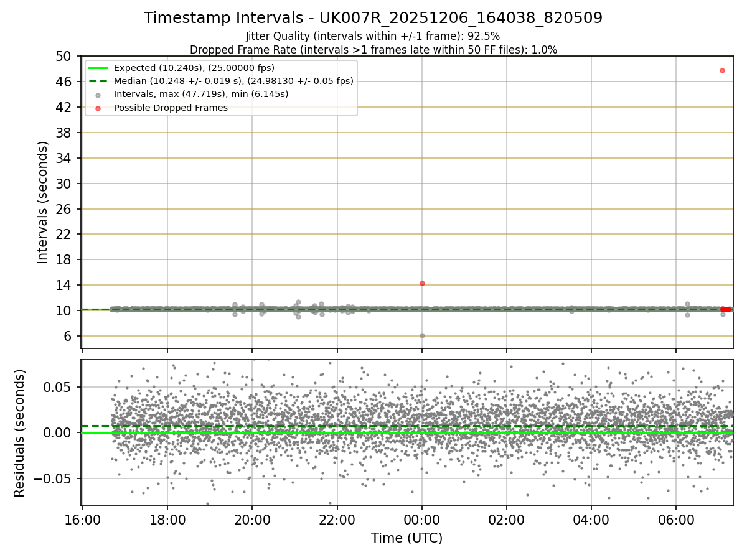
Task: Click the '06:00' time tick label
Action: (x=676, y=519)
